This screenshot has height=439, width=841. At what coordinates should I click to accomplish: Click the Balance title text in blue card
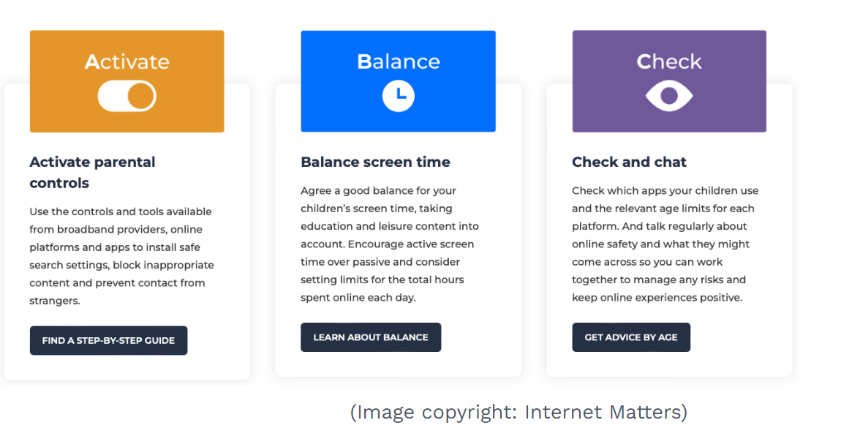pyautogui.click(x=399, y=62)
